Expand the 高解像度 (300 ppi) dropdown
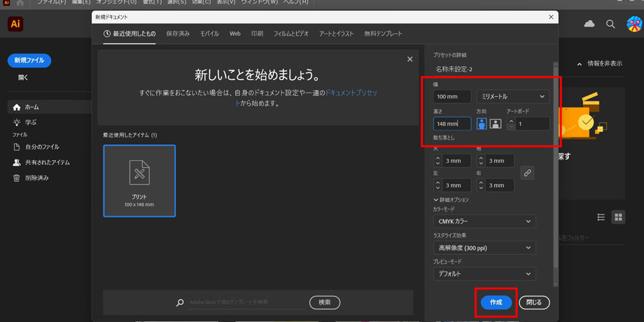The width and height of the screenshot is (644, 322). [484, 248]
